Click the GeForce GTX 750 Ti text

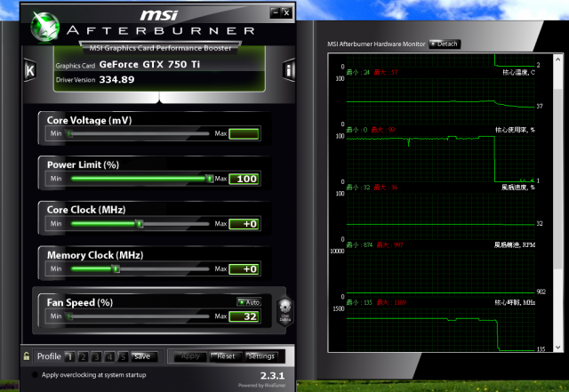click(149, 64)
